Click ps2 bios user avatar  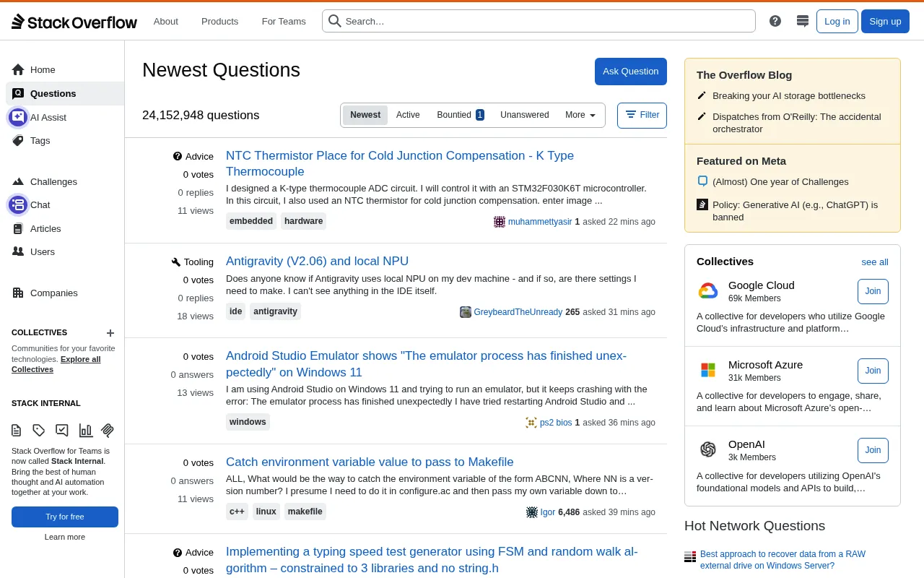(531, 423)
